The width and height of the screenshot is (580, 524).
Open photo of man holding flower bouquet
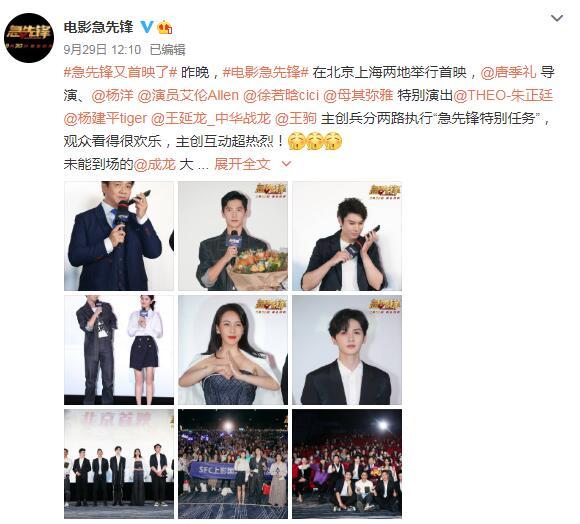coord(233,236)
